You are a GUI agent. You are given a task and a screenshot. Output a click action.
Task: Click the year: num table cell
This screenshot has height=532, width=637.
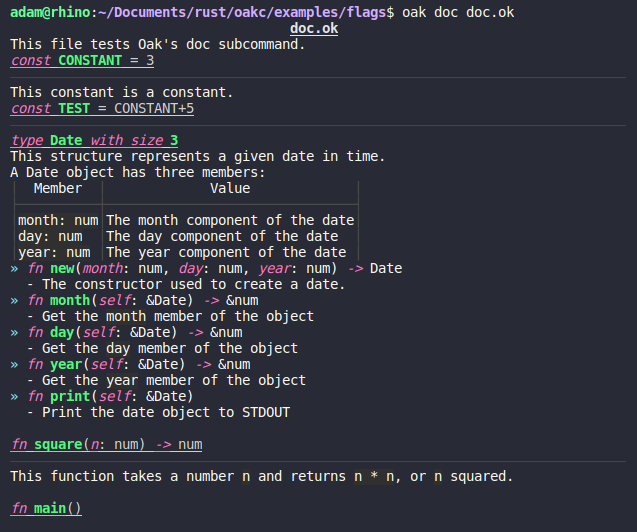pyautogui.click(x=54, y=252)
